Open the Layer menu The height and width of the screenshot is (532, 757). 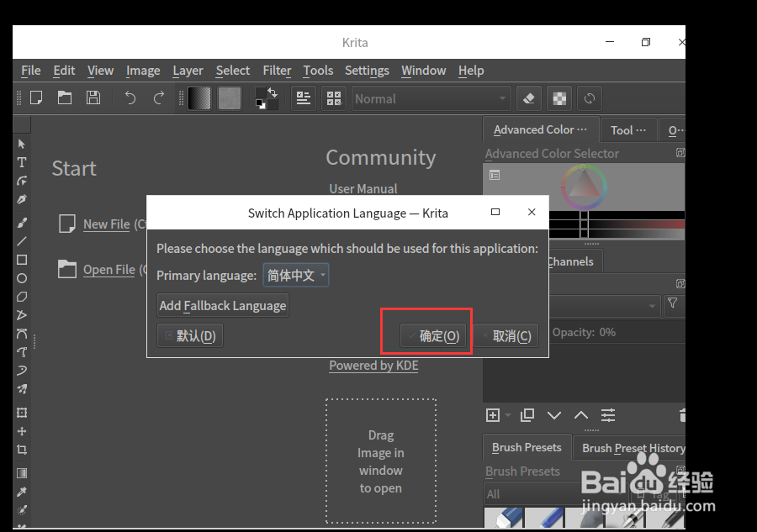click(188, 71)
